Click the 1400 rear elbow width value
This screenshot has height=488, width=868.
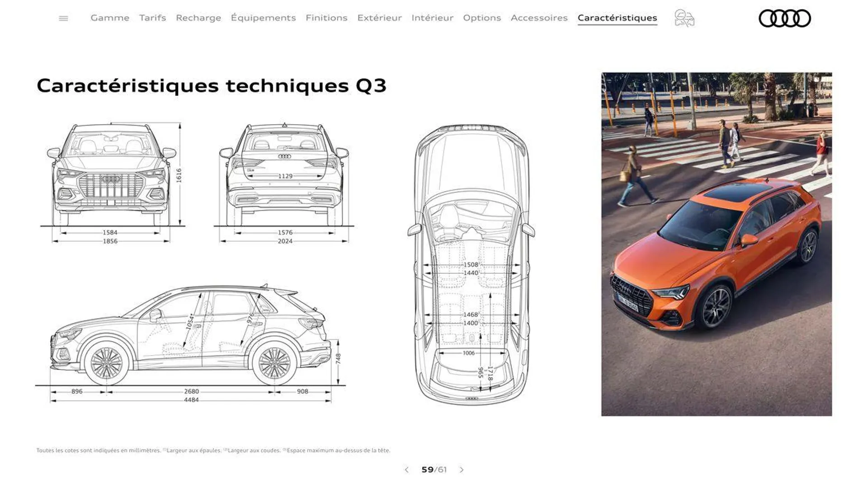pos(471,323)
